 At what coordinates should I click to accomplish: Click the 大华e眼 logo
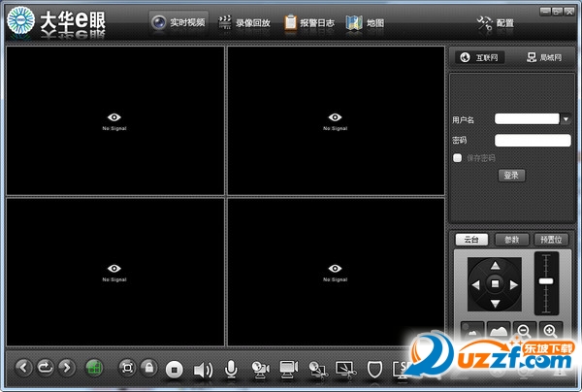pos(56,21)
